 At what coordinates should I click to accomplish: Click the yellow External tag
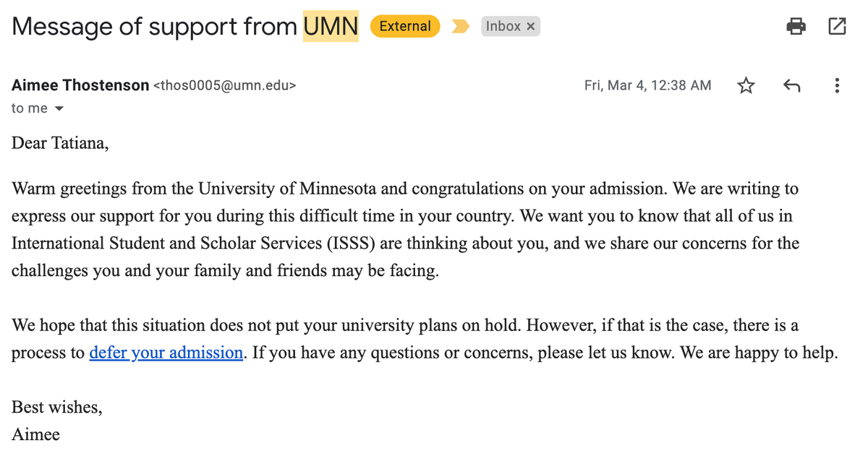click(x=405, y=27)
